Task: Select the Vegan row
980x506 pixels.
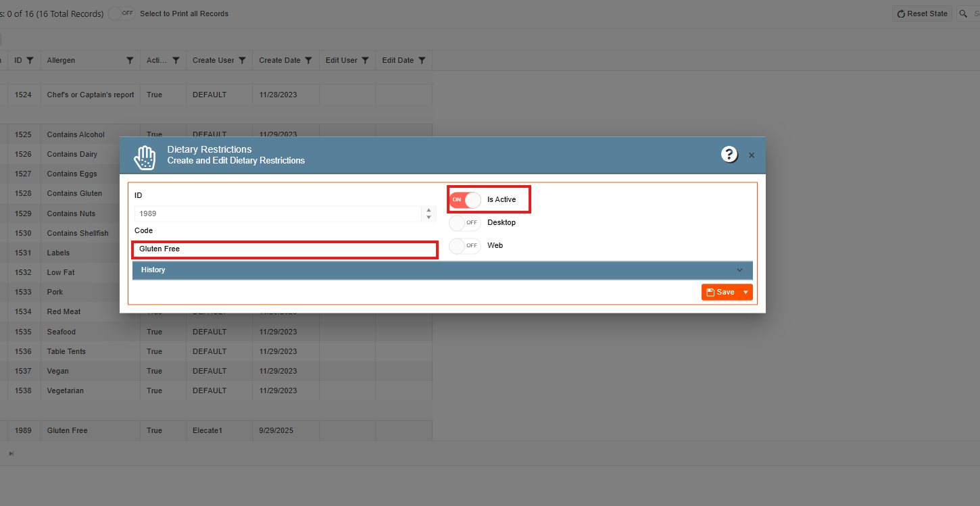Action: click(216, 371)
